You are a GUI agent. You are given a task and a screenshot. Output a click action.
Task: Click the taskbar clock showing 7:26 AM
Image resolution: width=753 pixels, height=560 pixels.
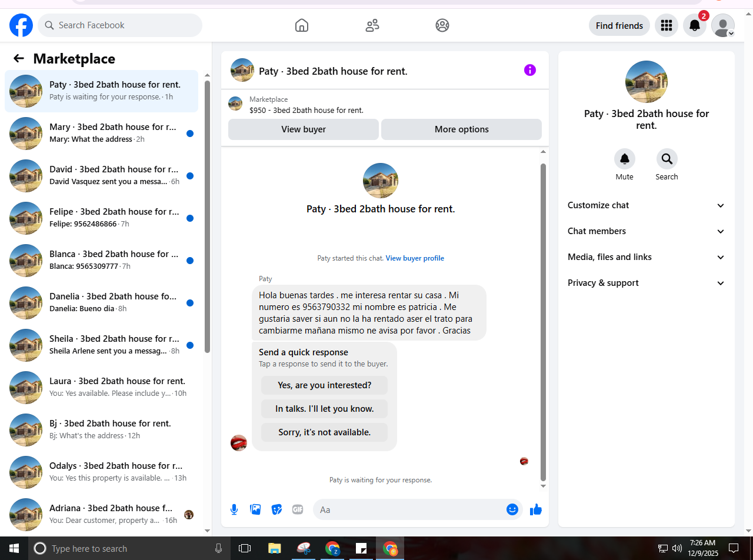(702, 548)
